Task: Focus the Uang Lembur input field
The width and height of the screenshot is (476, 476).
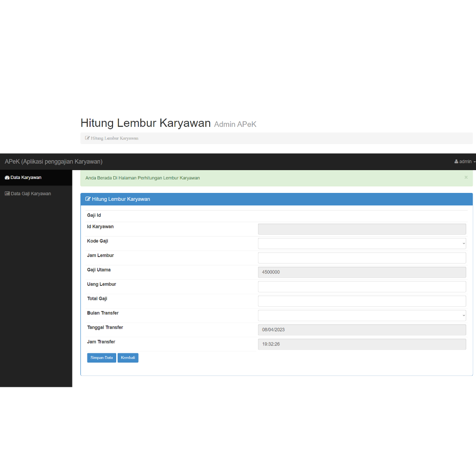Action: [362, 287]
